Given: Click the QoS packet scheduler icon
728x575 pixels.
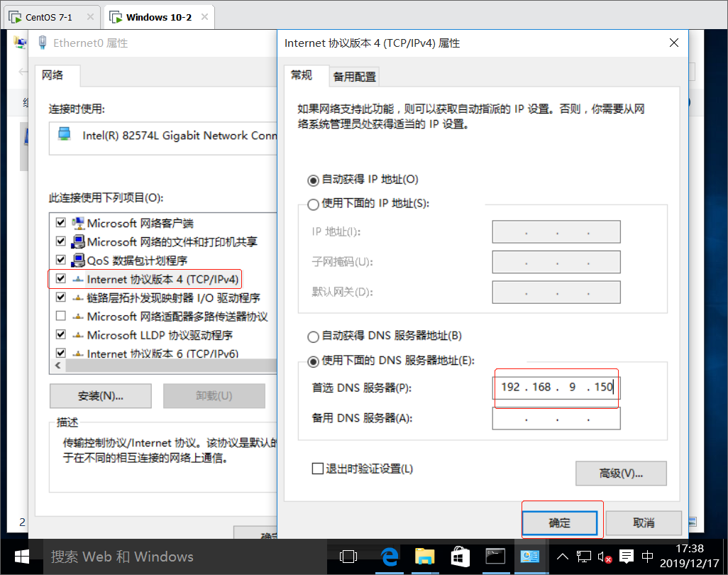Looking at the screenshot, I should [78, 260].
